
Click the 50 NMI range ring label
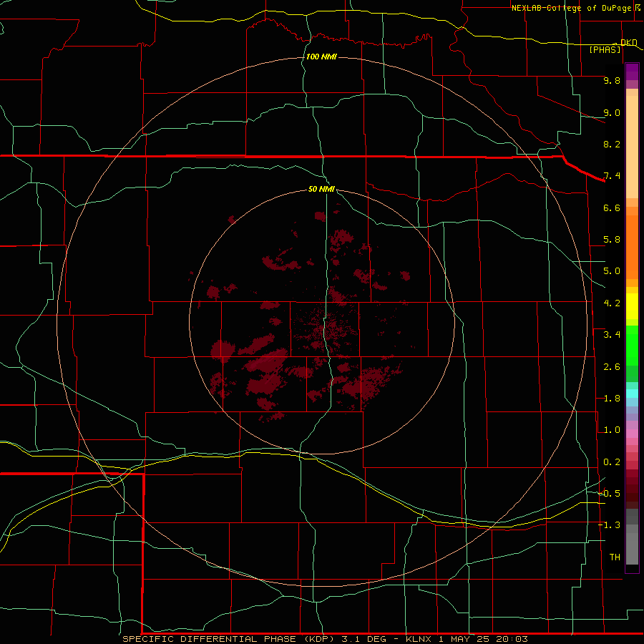tap(321, 189)
